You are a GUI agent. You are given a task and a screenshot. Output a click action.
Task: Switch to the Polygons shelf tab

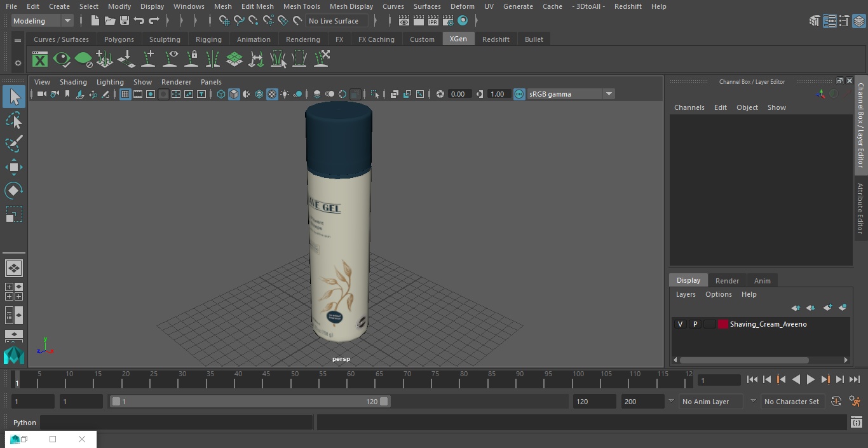pos(119,39)
